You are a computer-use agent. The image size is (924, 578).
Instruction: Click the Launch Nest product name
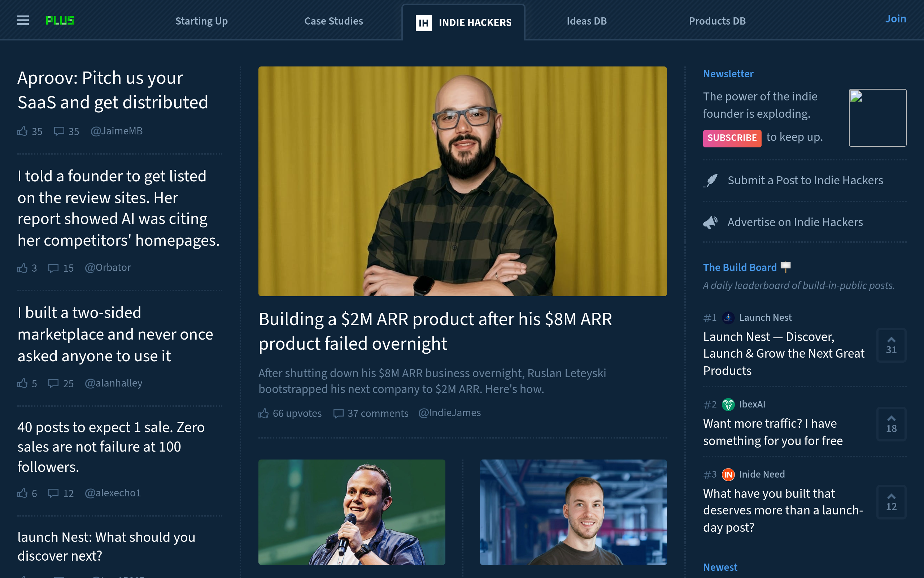tap(765, 318)
